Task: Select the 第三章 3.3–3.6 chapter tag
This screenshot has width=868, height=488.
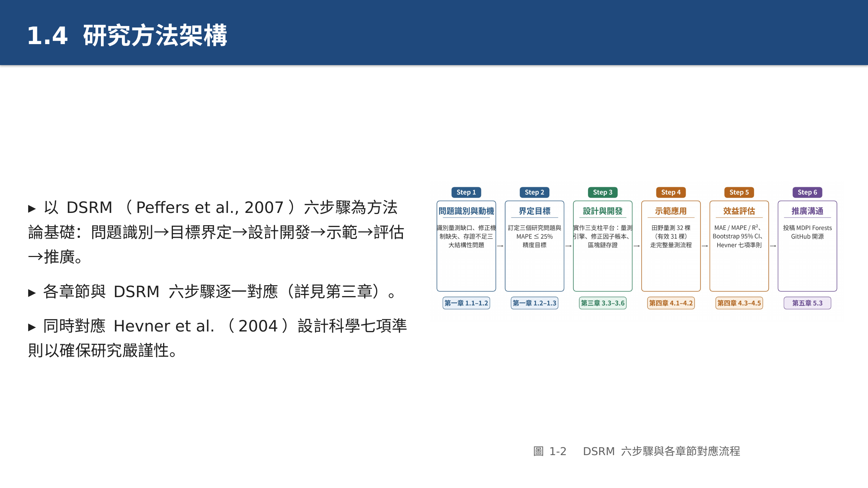Action: [603, 303]
